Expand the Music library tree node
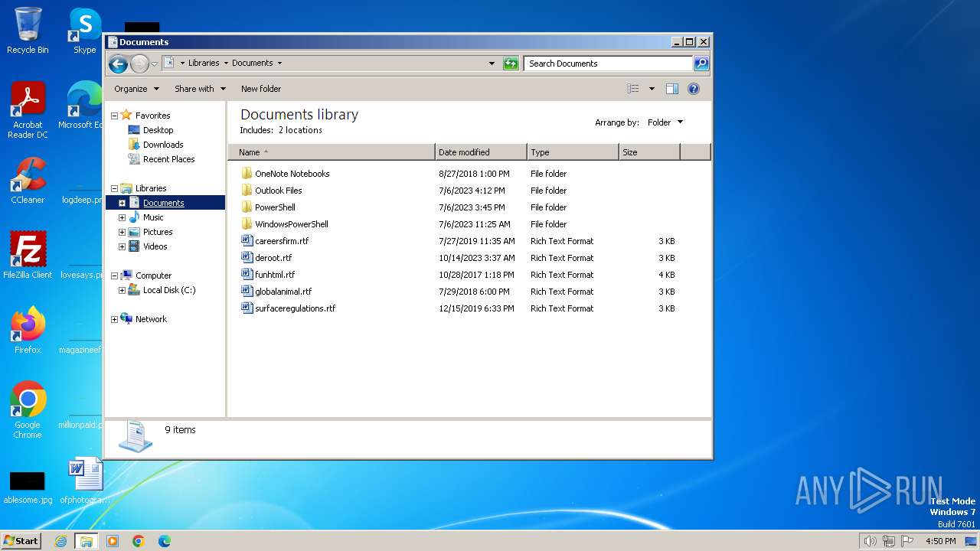 122,217
